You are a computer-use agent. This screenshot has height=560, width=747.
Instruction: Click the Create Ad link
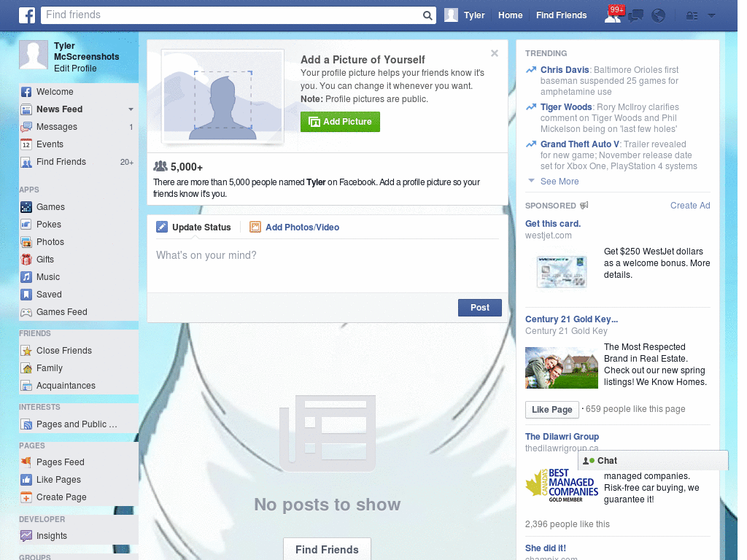tap(690, 206)
